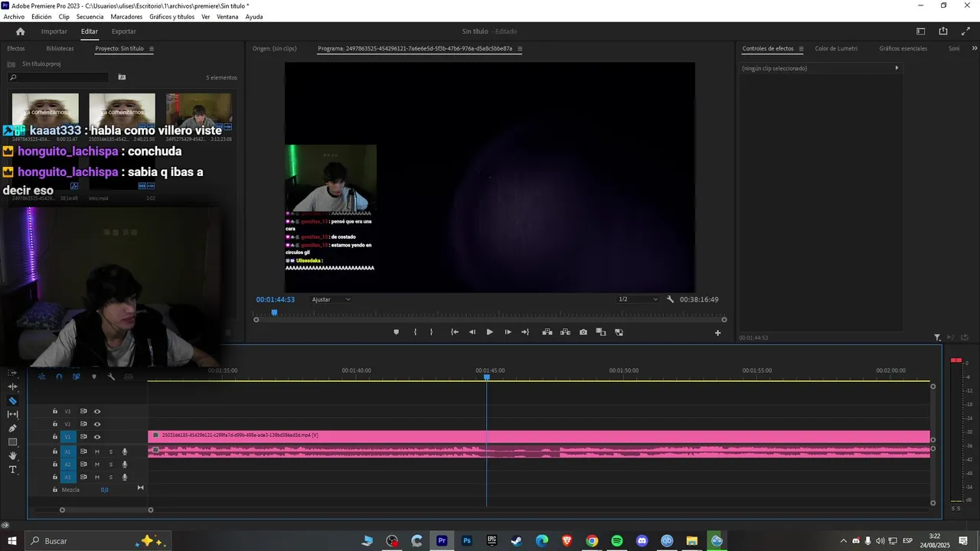Go to Importar workspace
Viewport: 980px width, 551px height.
click(x=54, y=31)
